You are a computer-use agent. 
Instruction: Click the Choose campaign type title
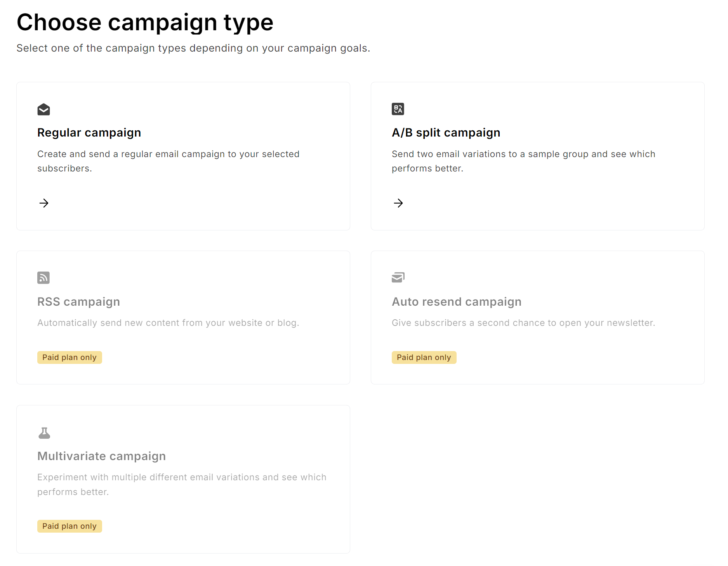tap(145, 22)
